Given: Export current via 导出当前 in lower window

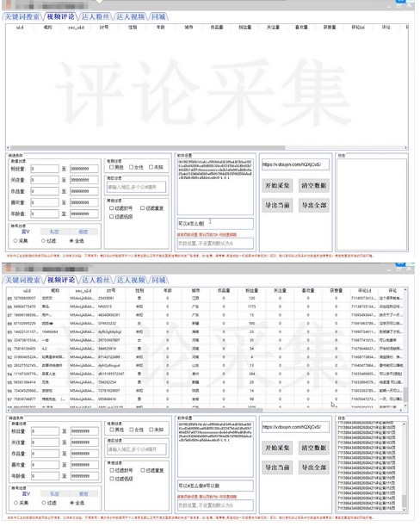Looking at the screenshot, I should (x=277, y=467).
